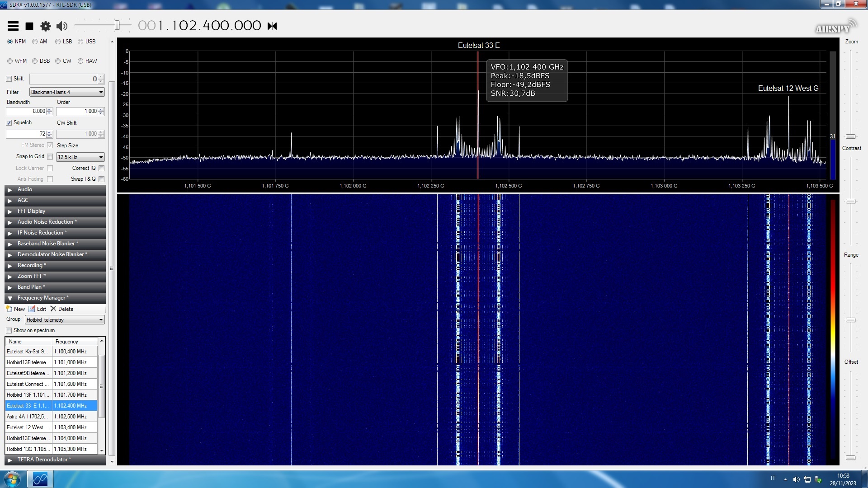Open the settings gear configuration
Image resolution: width=868 pixels, height=488 pixels.
pos(46,26)
